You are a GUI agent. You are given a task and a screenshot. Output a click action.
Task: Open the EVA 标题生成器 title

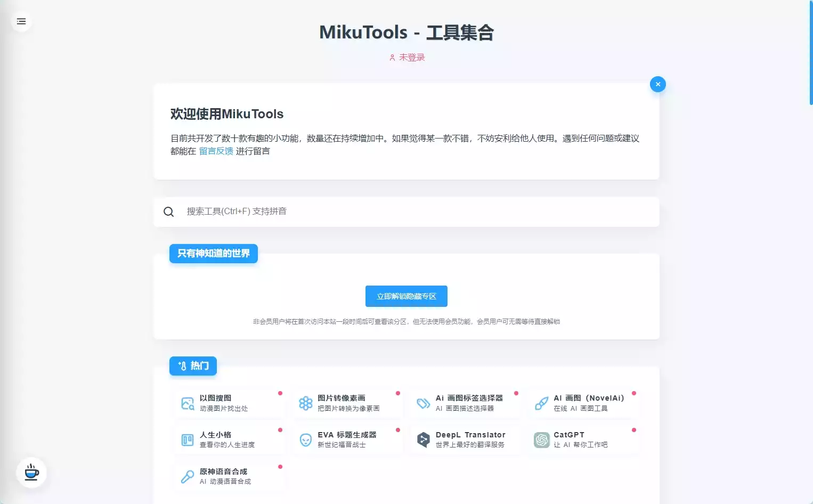point(347,435)
